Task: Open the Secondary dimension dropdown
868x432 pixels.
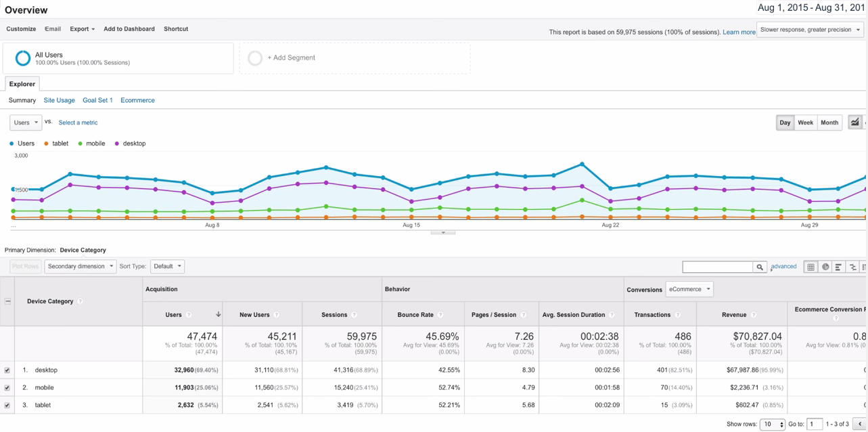Action: click(x=80, y=267)
